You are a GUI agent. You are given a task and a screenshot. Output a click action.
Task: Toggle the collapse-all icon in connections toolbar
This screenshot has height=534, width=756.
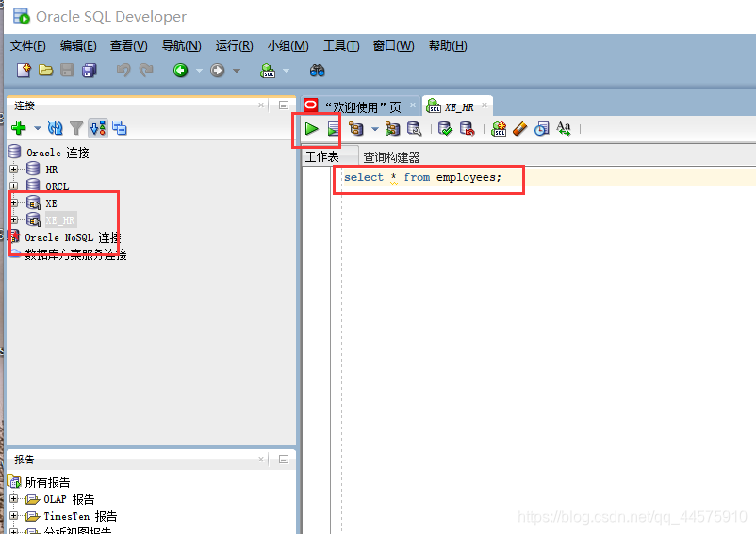tap(119, 128)
